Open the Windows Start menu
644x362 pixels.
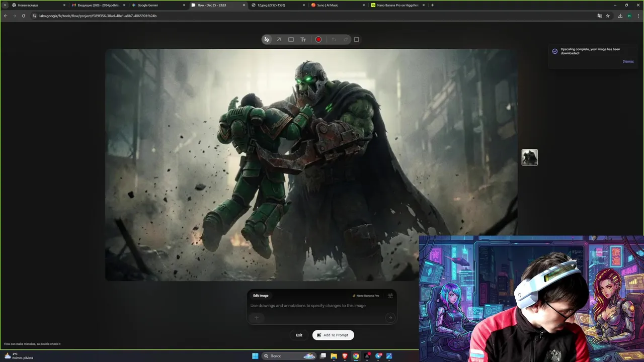click(255, 356)
